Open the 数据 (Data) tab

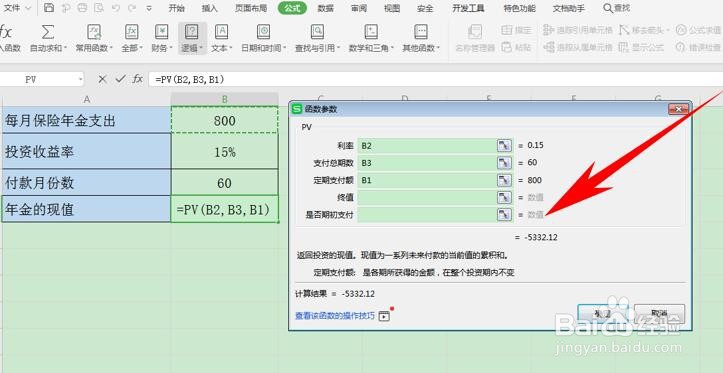coord(326,8)
